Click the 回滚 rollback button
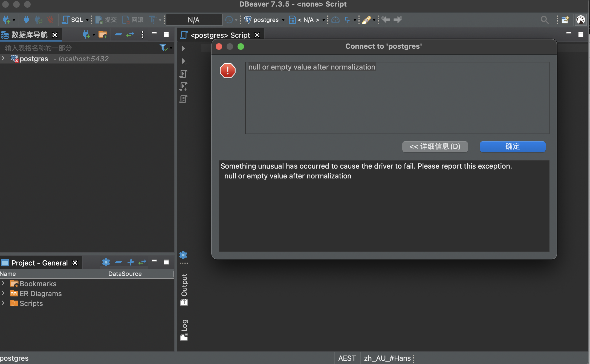Image resolution: width=590 pixels, height=364 pixels. coord(133,20)
